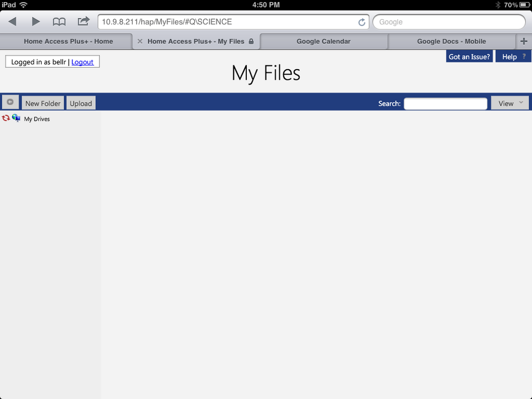Click the Upload button

[x=81, y=103]
